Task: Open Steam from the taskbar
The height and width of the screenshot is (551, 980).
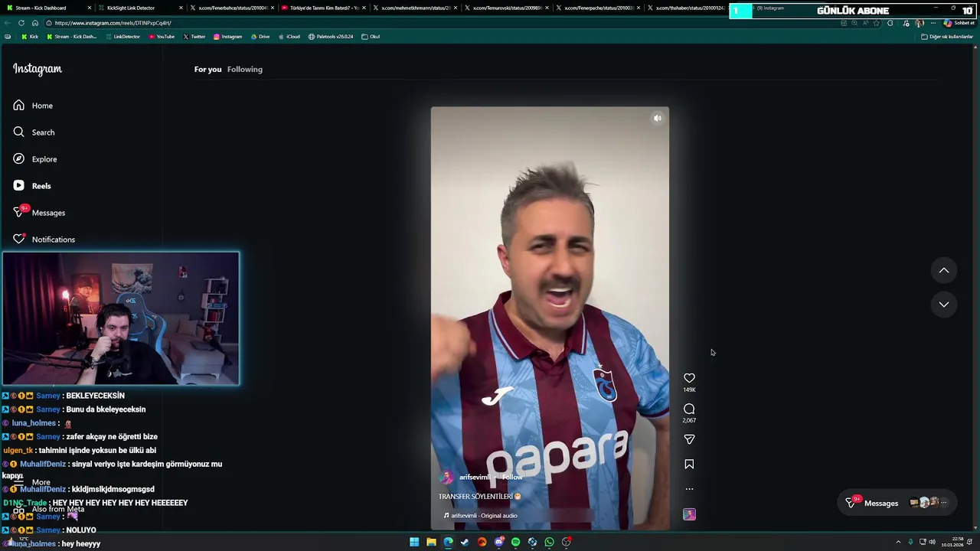Action: (465, 542)
